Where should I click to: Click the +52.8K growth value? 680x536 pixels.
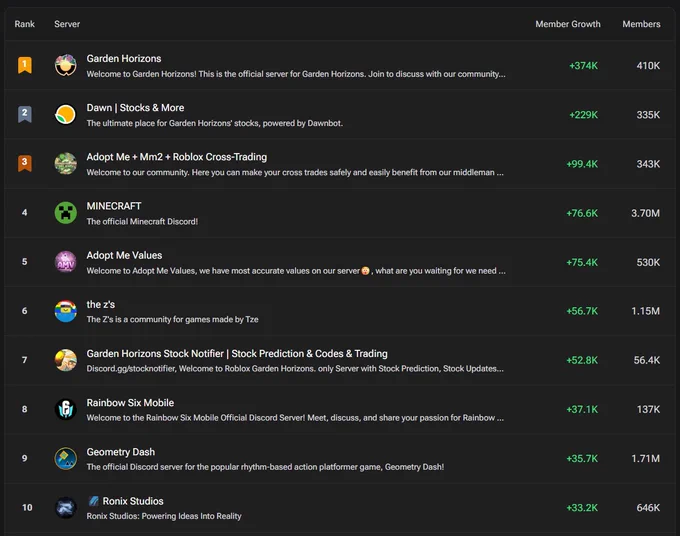click(582, 360)
